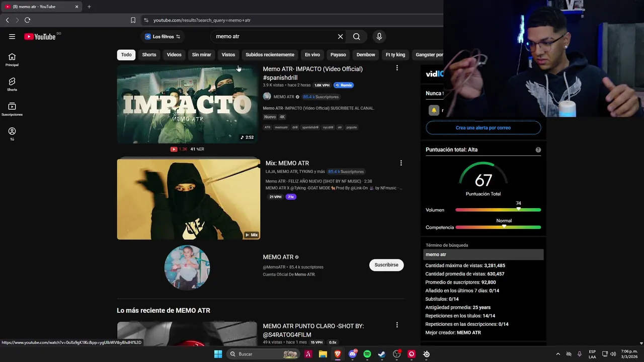Go back with the browser back arrow
644x362 pixels.
pos(7,20)
